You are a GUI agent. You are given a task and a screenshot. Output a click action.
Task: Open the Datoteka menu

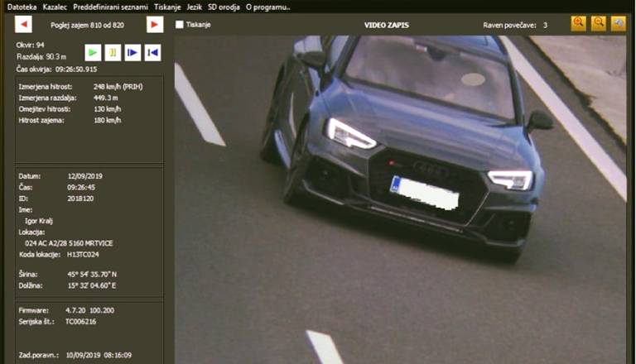[21, 6]
